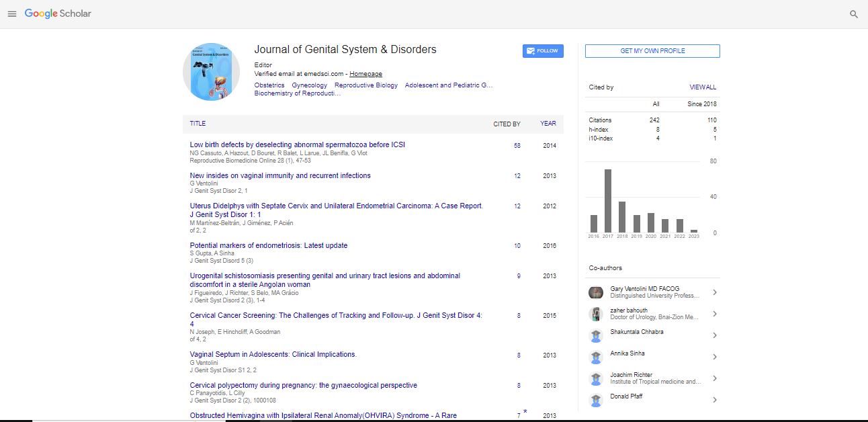The height and width of the screenshot is (422, 868).
Task: Select the Adolescent and Pediatric interest tag
Action: pyautogui.click(x=449, y=85)
